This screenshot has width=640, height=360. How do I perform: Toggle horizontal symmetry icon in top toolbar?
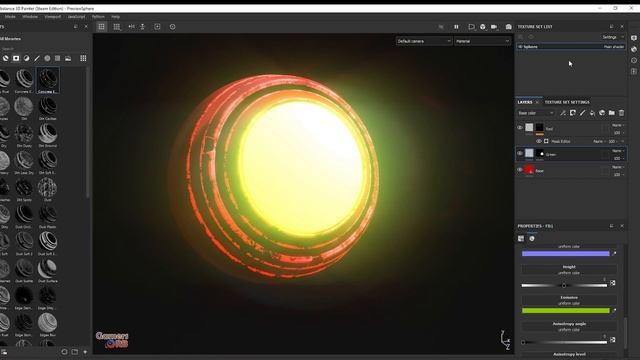131,27
